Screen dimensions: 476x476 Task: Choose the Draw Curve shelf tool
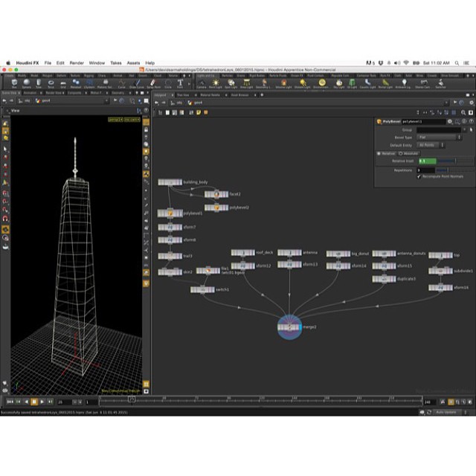(139, 83)
